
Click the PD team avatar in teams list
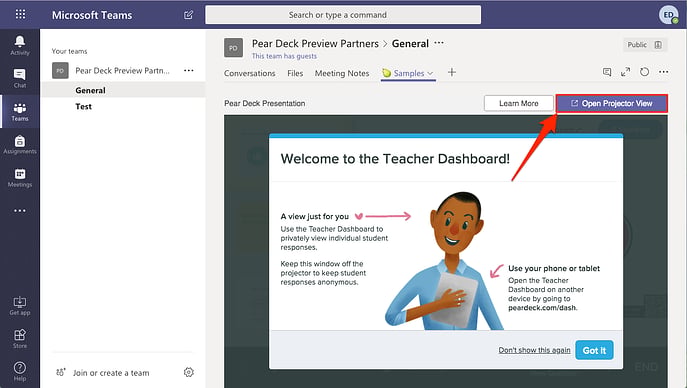pos(60,71)
